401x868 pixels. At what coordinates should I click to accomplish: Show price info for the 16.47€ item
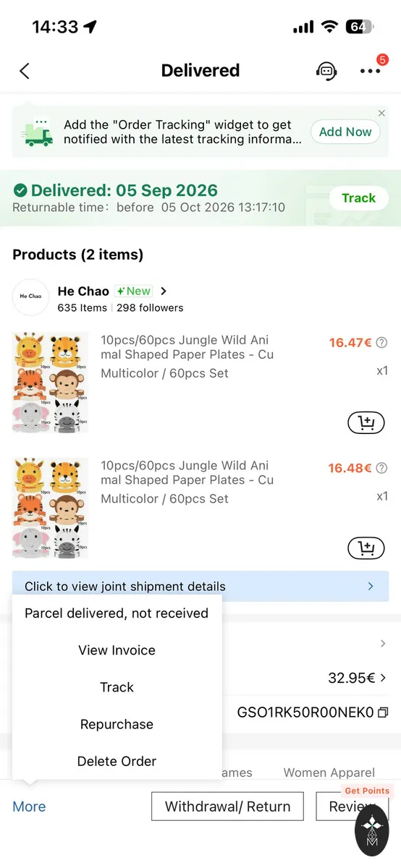pos(381,342)
